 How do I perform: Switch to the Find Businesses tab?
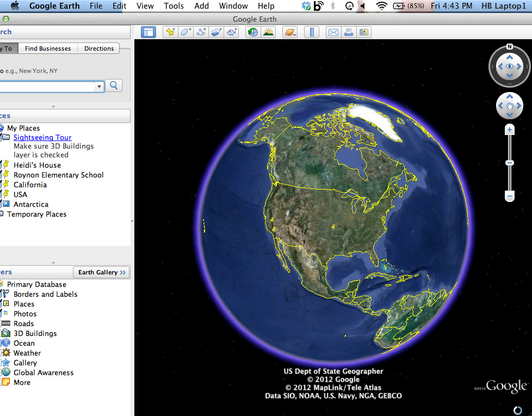48,48
